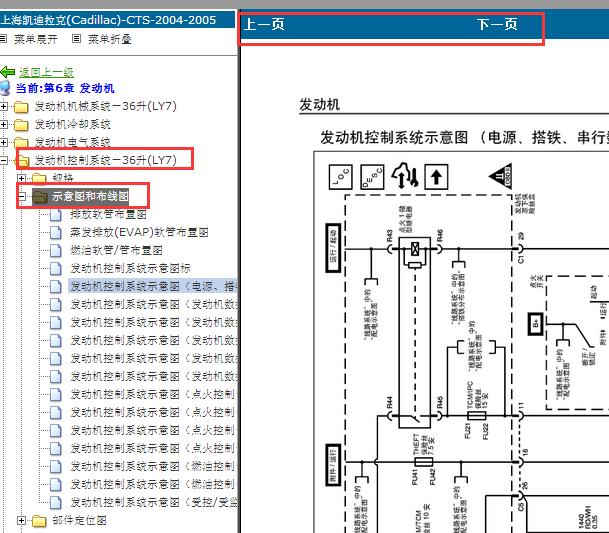Screen dimensions: 609x533
Task: Open the 排放软管布置图 document
Action: click(108, 214)
